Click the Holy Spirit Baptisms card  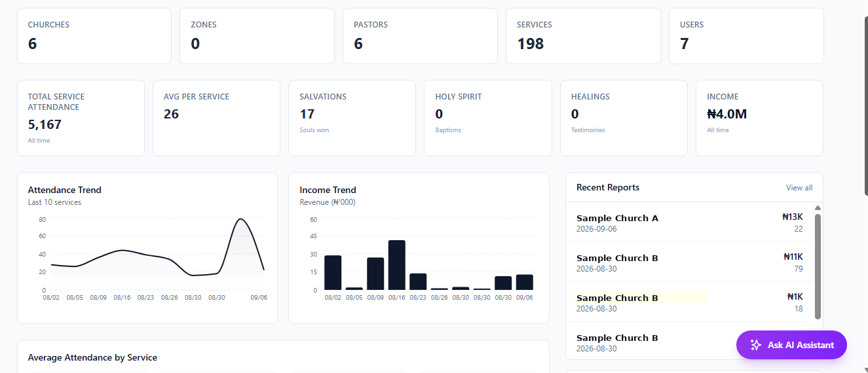(487, 118)
